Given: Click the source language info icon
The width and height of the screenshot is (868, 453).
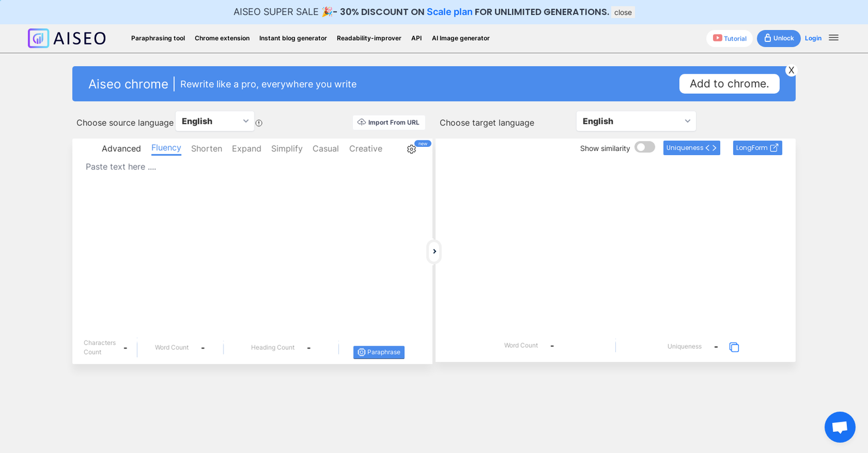Looking at the screenshot, I should point(259,123).
